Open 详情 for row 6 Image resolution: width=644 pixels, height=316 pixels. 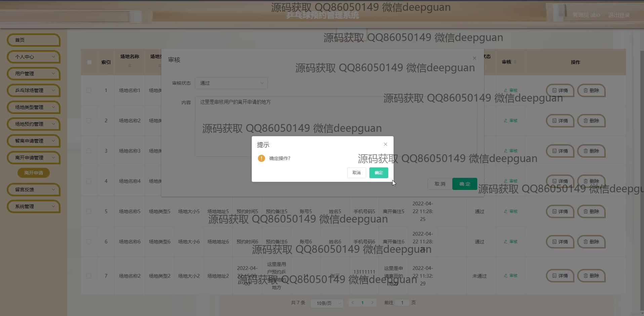click(x=560, y=242)
